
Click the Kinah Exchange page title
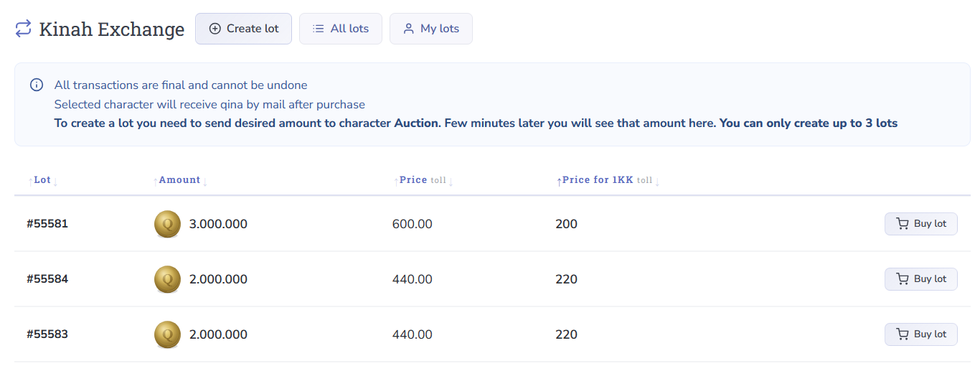tap(112, 29)
